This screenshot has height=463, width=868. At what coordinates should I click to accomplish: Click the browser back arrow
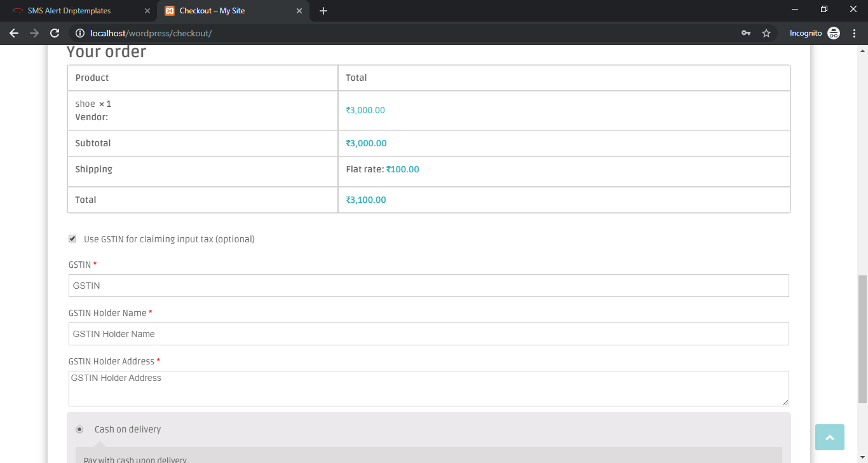(14, 33)
